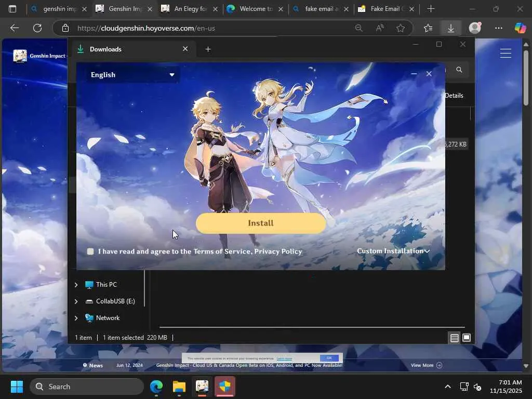The height and width of the screenshot is (399, 532).
Task: Open the Privacy Policy link
Action: pos(278,251)
